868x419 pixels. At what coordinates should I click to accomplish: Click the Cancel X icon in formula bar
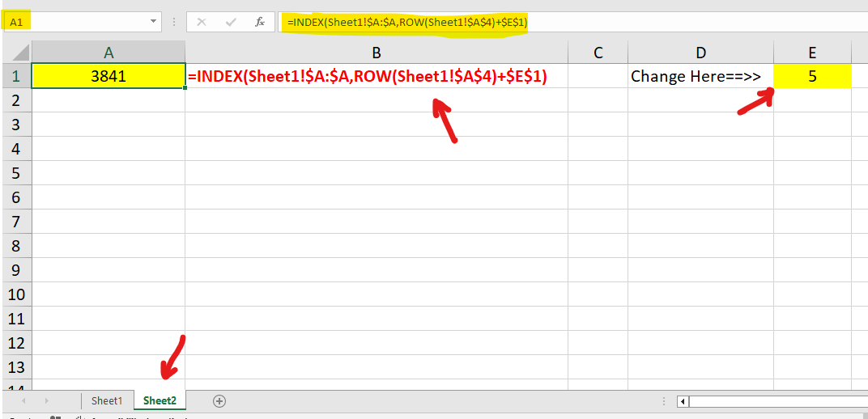(x=202, y=22)
